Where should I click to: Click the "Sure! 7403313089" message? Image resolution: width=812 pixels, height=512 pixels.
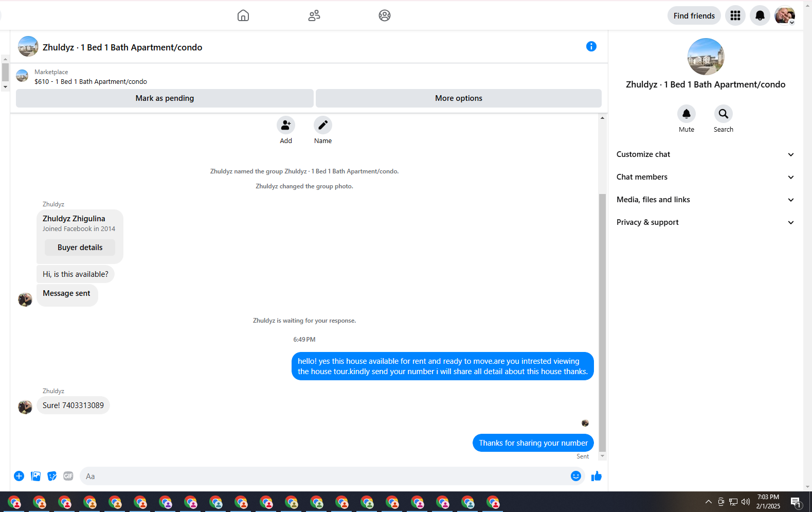(x=73, y=405)
